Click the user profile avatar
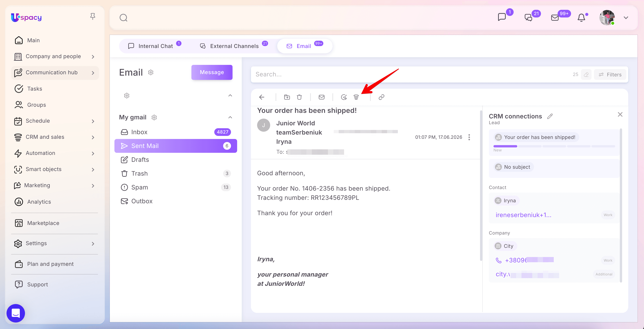The image size is (644, 329). [x=607, y=18]
